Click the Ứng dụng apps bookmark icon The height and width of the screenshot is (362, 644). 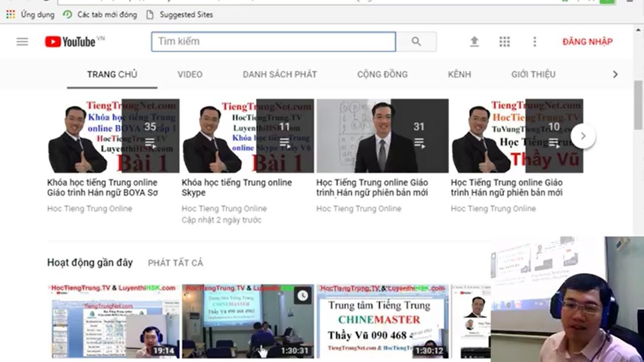11,15
